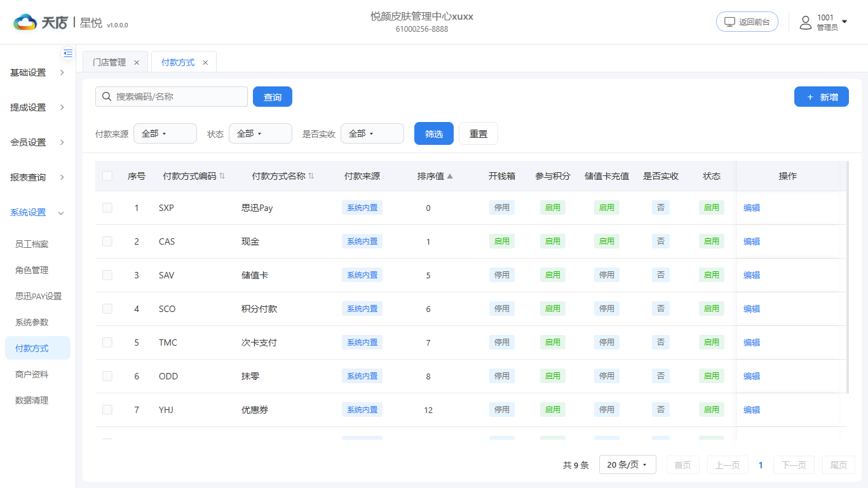Click the 共 9 条 total count text
Viewport: 868px width, 488px height.
coord(576,465)
